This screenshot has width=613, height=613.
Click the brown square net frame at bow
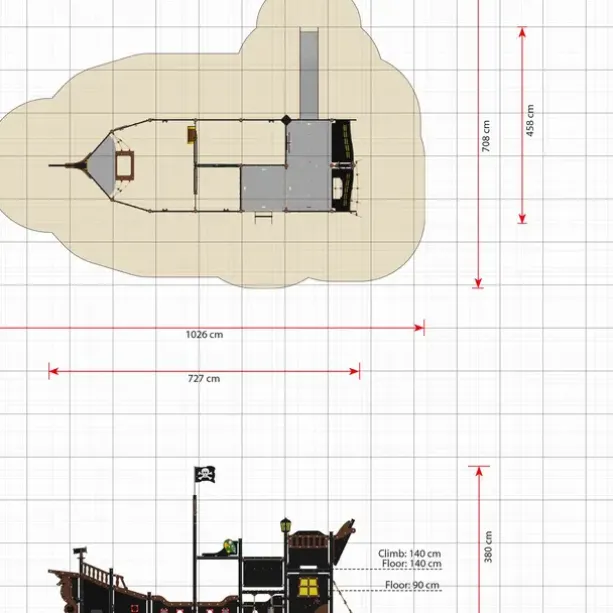pos(124,165)
